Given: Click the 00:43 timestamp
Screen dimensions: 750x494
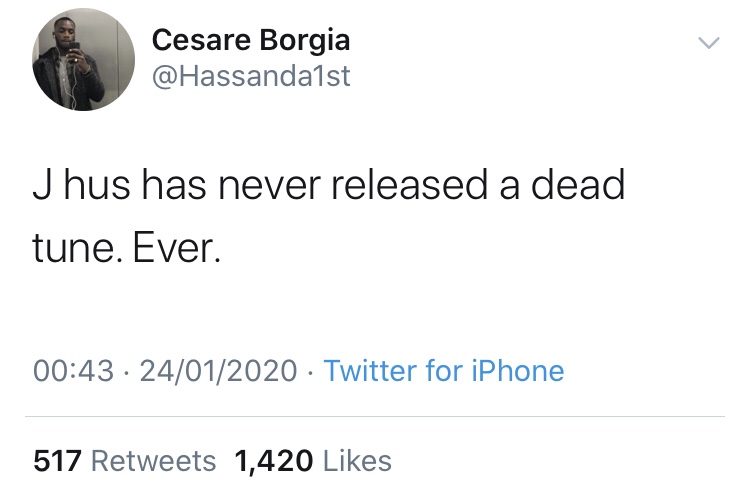Looking at the screenshot, I should pos(74,371).
